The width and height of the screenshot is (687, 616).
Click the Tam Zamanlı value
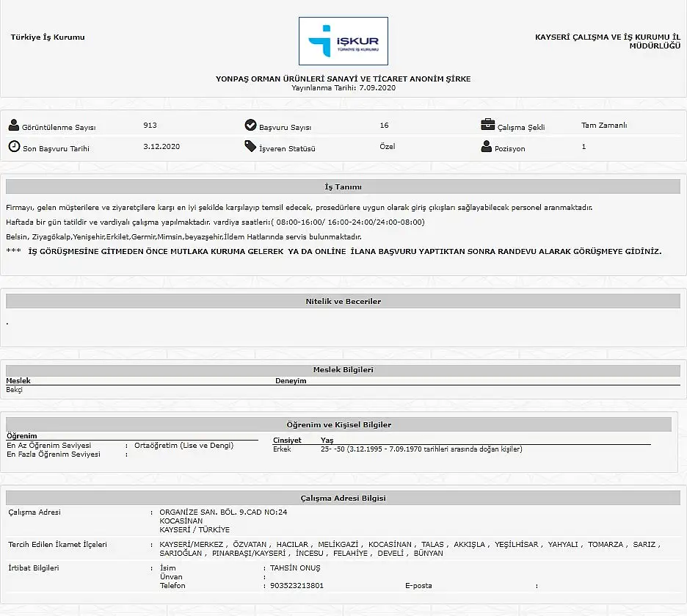pos(604,126)
